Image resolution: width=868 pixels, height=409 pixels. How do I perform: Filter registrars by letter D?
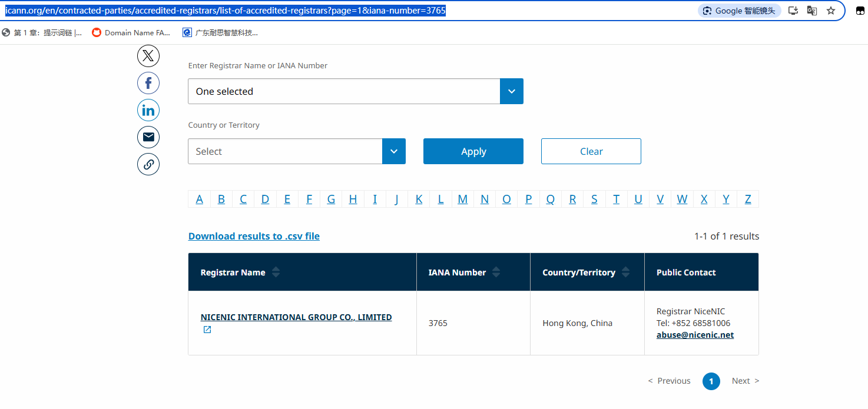(265, 199)
